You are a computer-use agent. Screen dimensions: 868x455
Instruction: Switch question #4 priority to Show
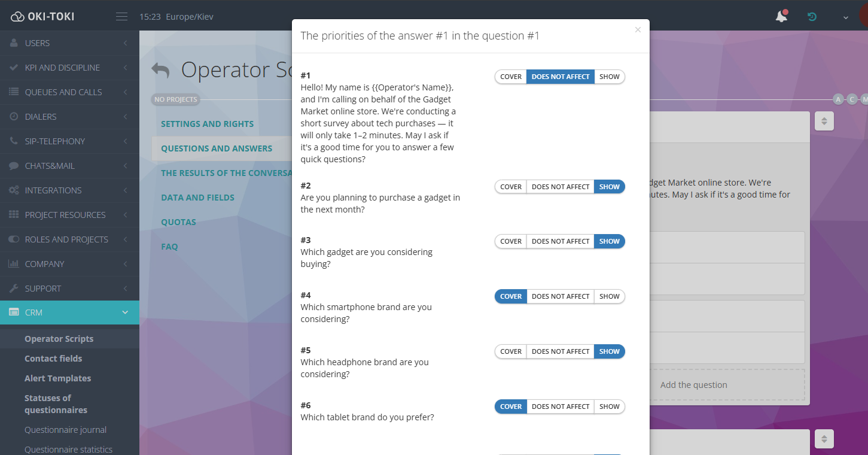[x=609, y=296]
